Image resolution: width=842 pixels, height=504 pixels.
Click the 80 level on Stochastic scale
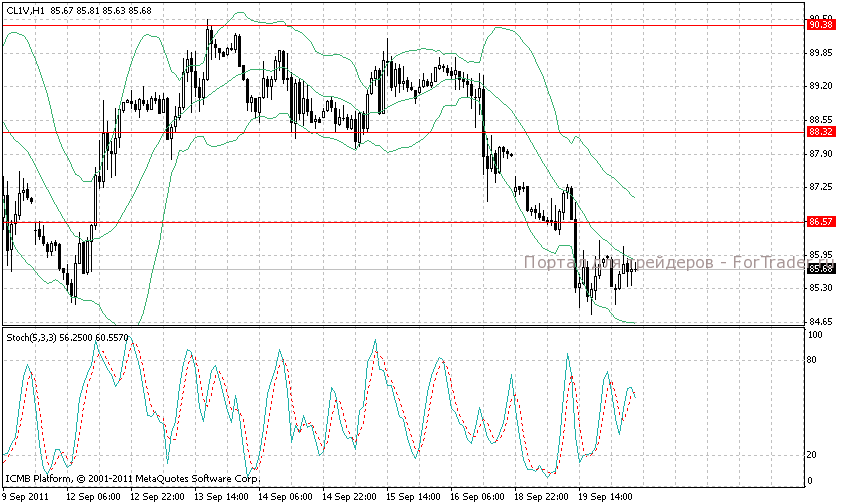click(x=813, y=360)
